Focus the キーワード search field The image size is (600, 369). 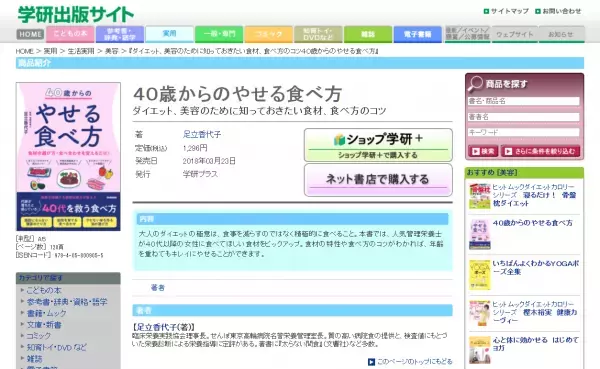coord(523,132)
